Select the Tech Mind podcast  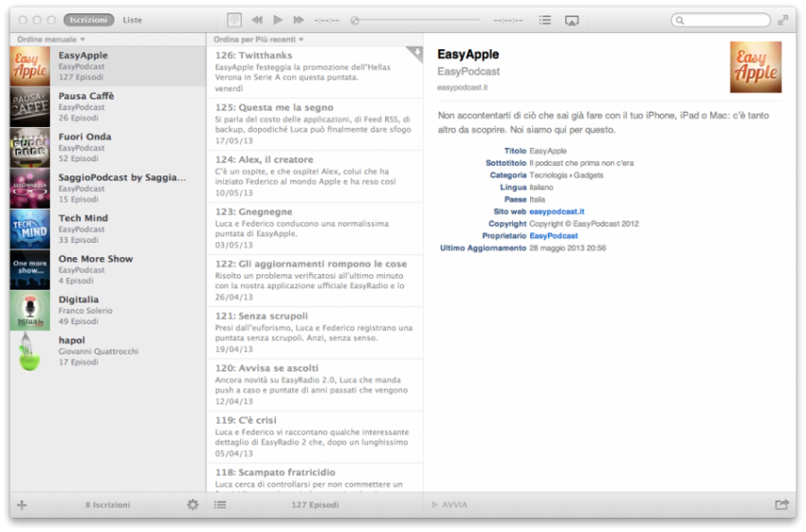(107, 229)
